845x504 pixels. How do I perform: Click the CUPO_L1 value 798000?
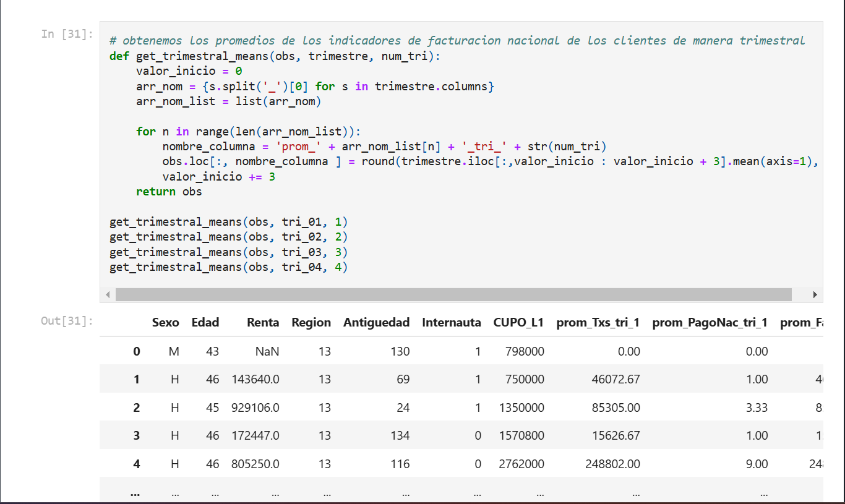[525, 351]
